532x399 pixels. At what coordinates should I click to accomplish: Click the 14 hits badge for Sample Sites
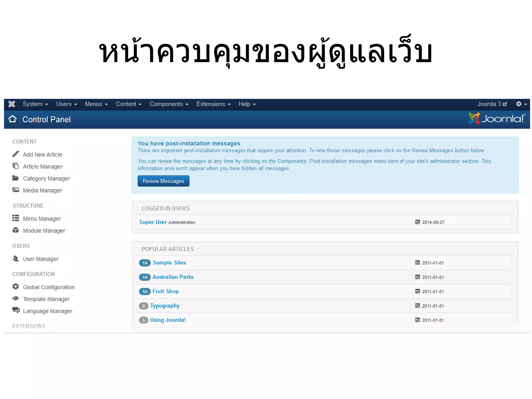point(145,263)
